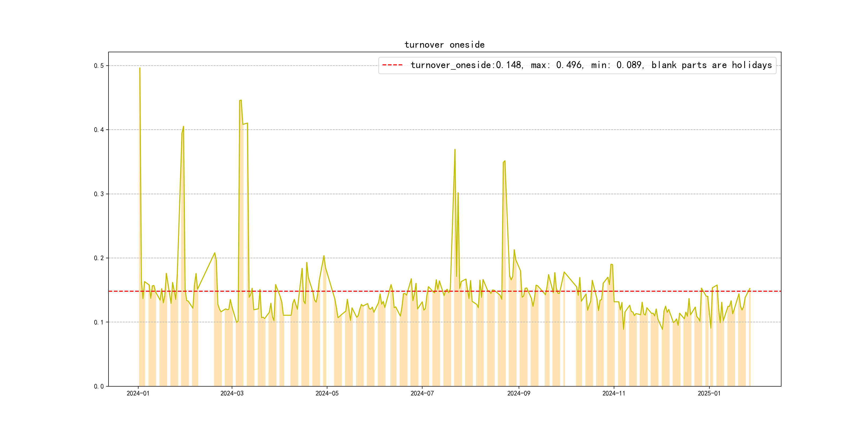
Task: Click the 2024-01 x-axis label
Action: [x=138, y=394]
